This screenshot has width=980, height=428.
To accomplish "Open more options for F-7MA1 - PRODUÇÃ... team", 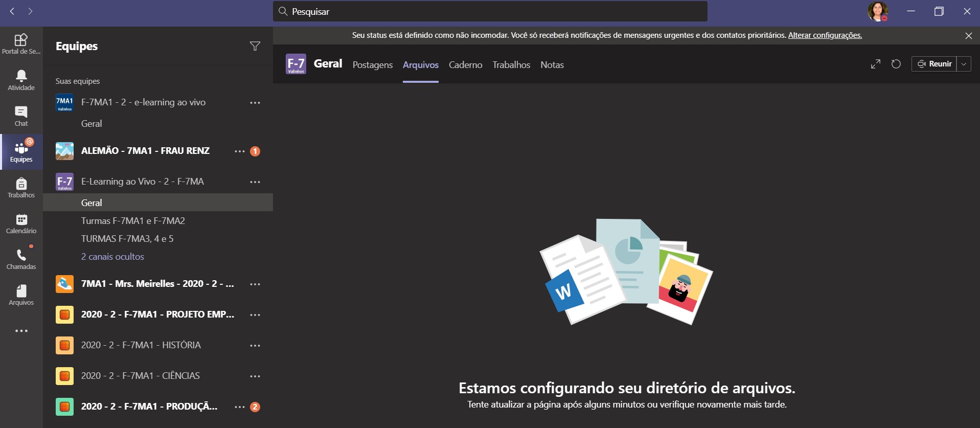I will point(239,407).
